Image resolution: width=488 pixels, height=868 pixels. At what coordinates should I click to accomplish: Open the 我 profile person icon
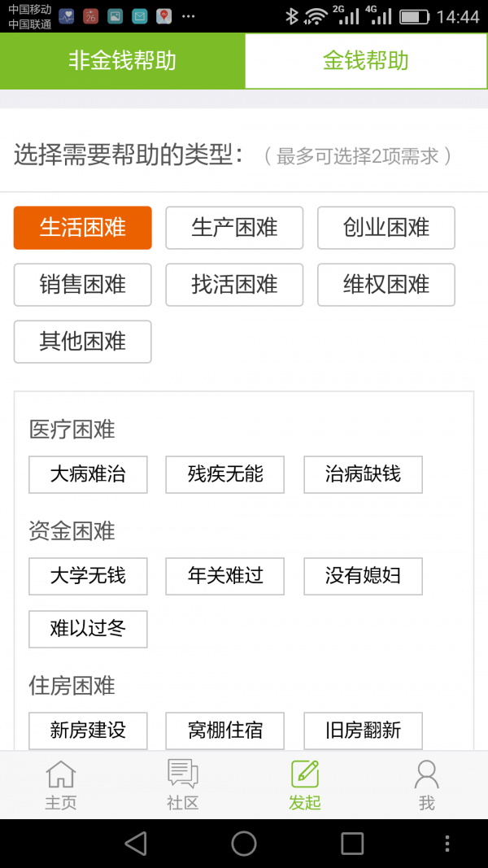coord(425,781)
